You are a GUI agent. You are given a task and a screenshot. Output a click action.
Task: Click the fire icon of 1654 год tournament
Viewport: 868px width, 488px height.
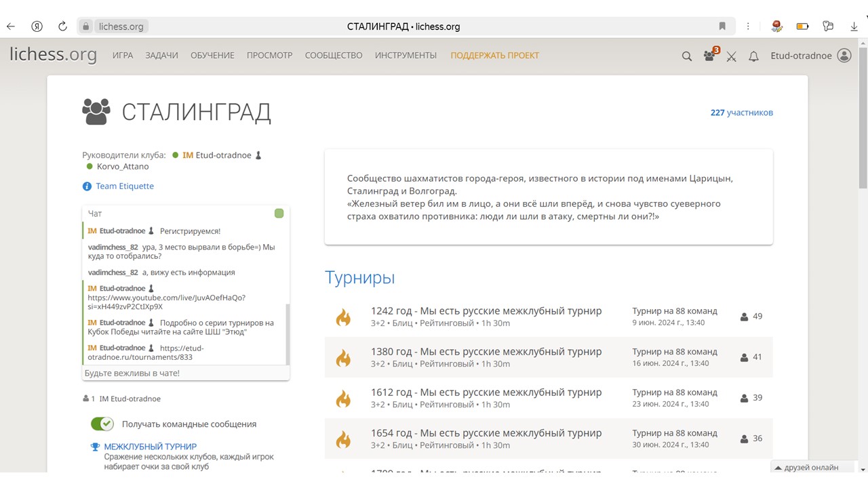(x=344, y=439)
